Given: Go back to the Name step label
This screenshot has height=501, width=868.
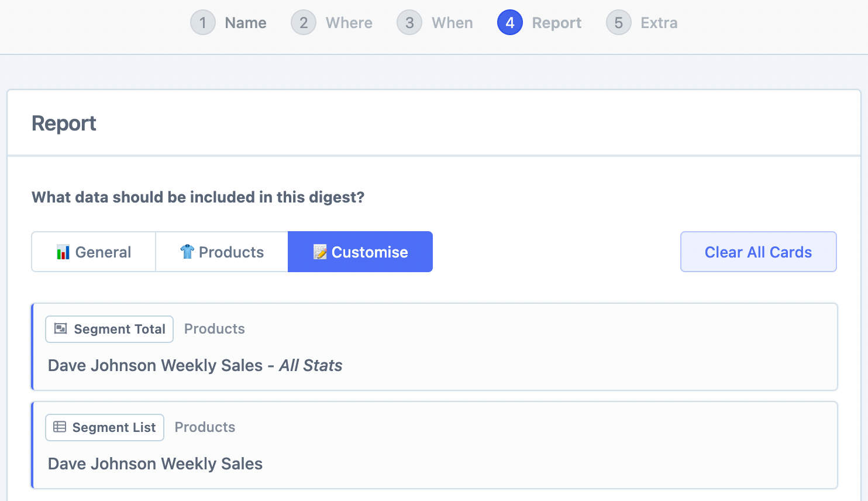Looking at the screenshot, I should click(246, 23).
